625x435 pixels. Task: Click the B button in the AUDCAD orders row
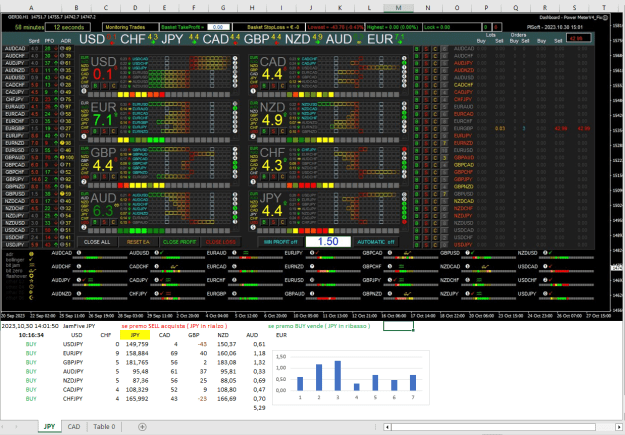tap(417, 49)
